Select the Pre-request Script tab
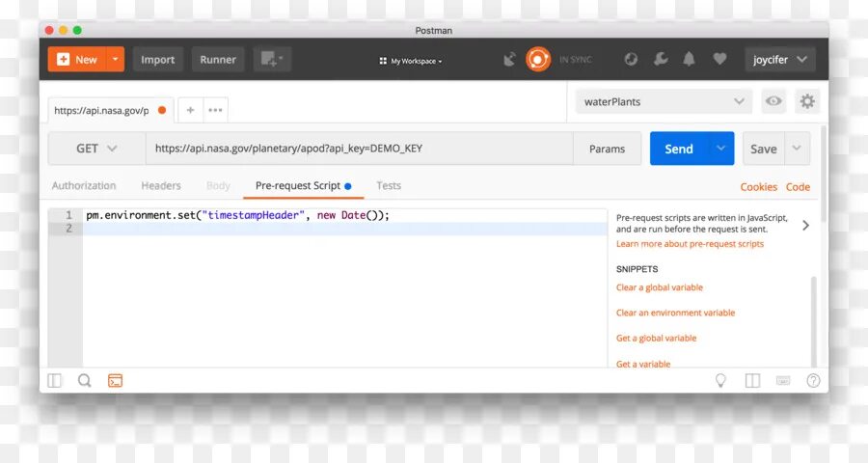 click(304, 186)
